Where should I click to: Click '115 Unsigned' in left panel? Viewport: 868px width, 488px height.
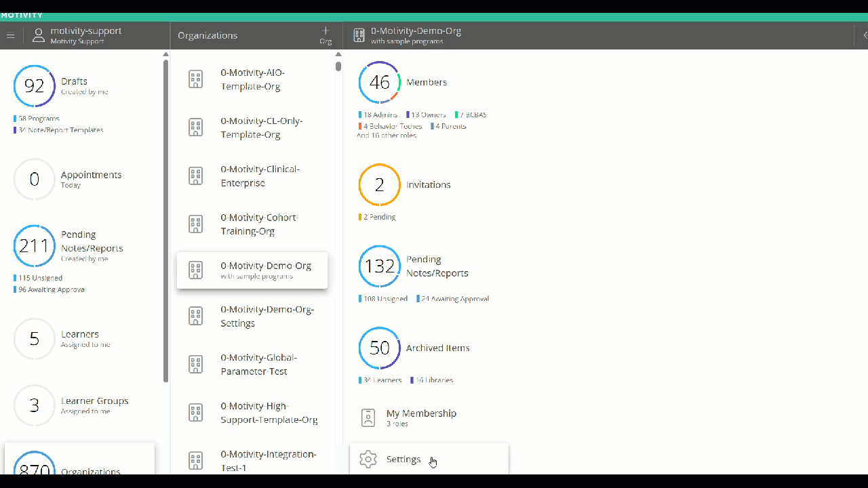(x=38, y=278)
